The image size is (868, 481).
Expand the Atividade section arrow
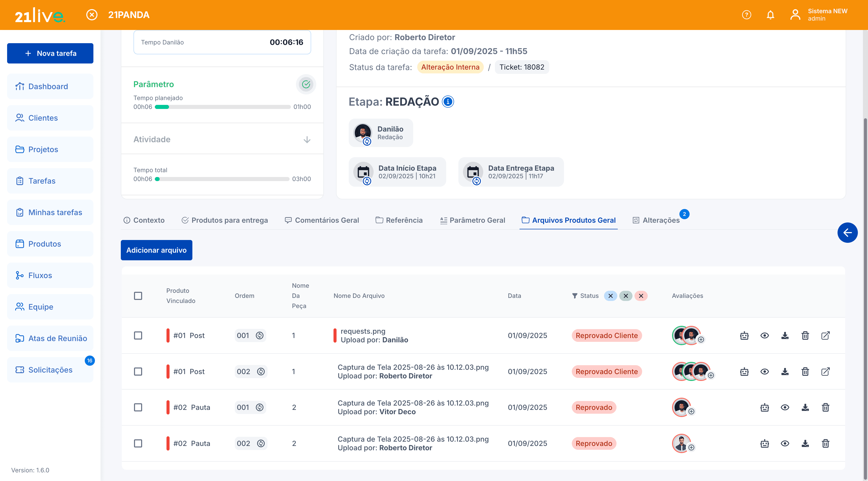pyautogui.click(x=307, y=139)
